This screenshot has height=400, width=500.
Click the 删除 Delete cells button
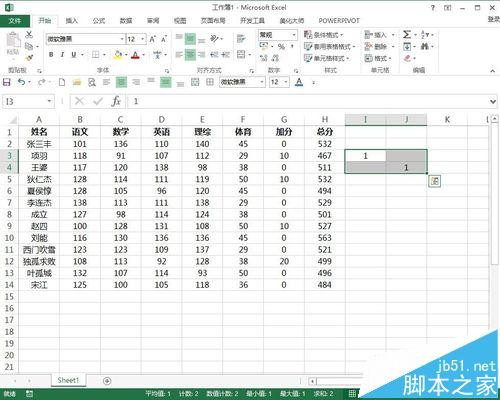(379, 46)
